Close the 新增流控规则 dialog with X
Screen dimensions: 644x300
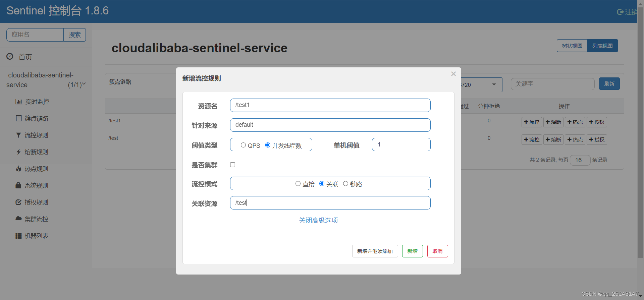[x=453, y=74]
